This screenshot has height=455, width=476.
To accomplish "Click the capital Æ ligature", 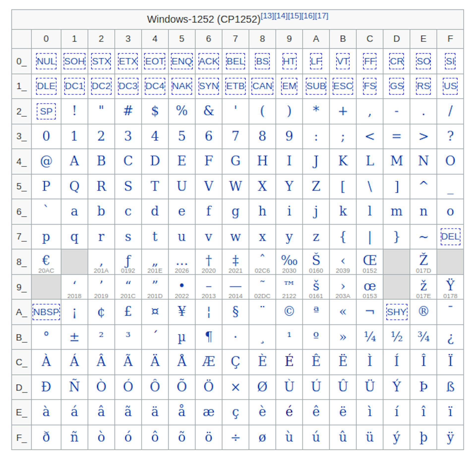I will coord(208,362).
